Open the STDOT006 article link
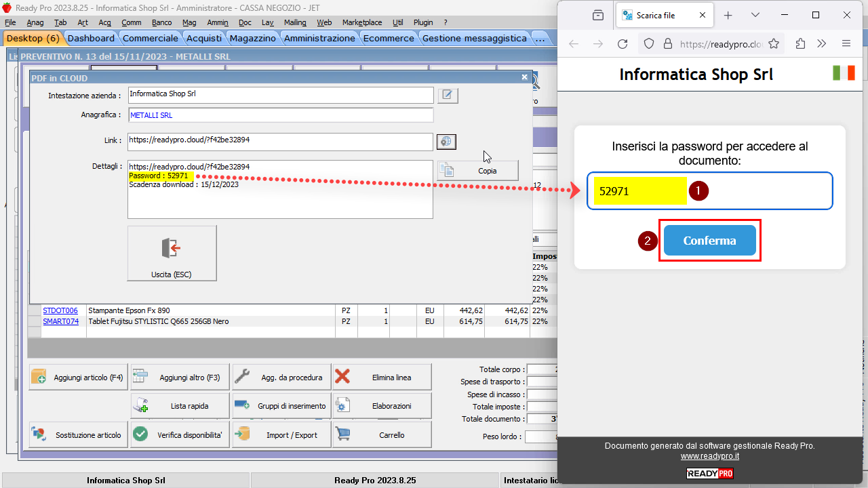The image size is (868, 488). click(x=60, y=310)
